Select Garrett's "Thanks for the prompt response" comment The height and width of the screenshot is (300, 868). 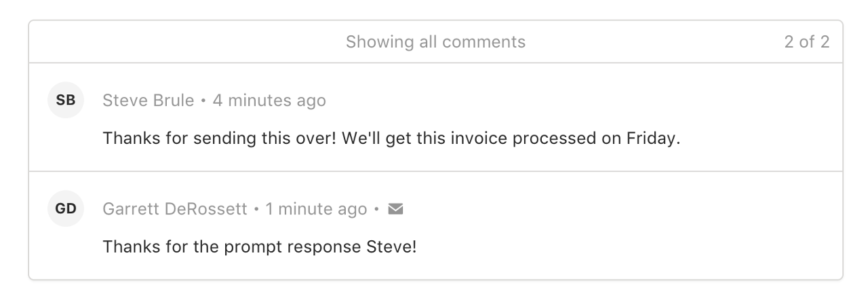(x=260, y=246)
